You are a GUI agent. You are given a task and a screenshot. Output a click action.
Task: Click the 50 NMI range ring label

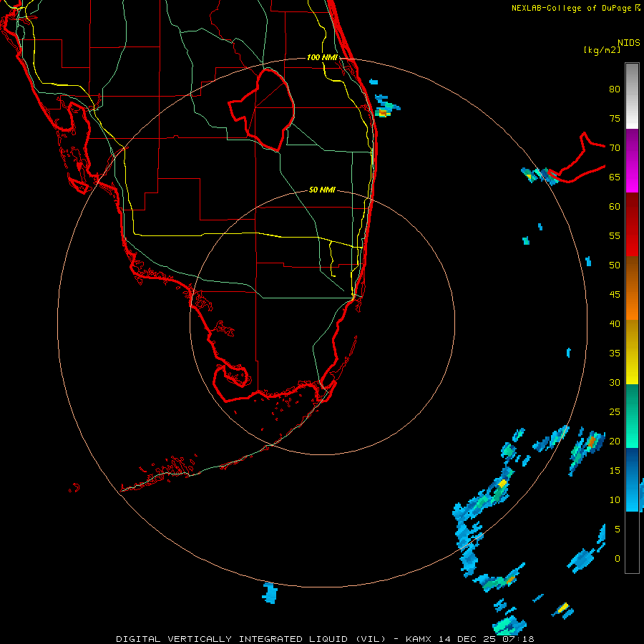tap(322, 190)
